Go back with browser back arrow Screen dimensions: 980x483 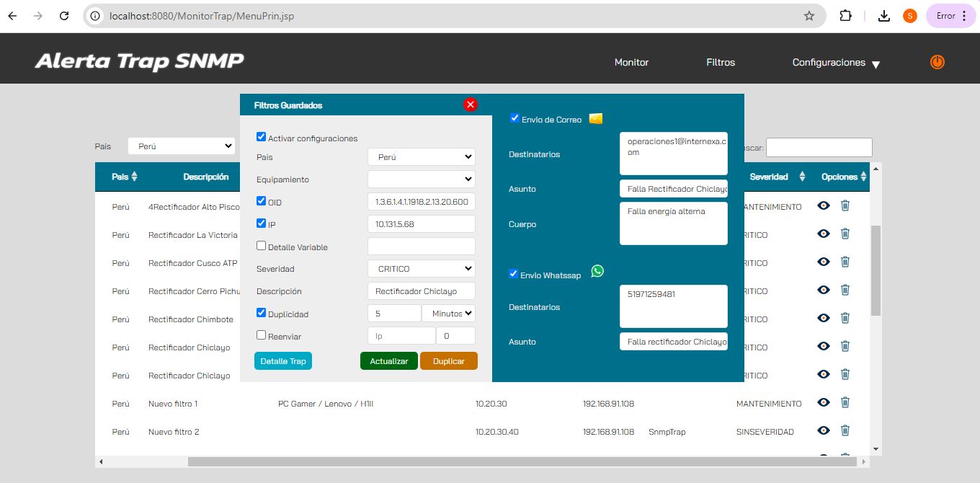12,16
